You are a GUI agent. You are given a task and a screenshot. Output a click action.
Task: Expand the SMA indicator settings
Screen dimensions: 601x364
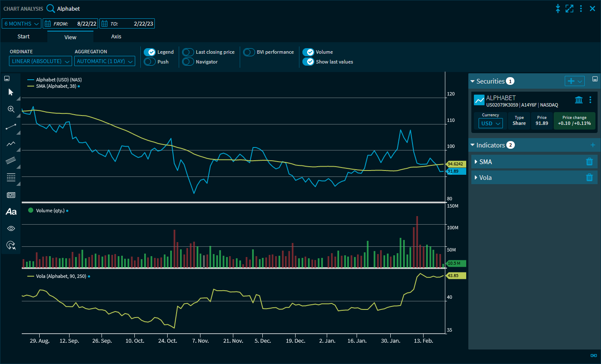click(x=476, y=162)
